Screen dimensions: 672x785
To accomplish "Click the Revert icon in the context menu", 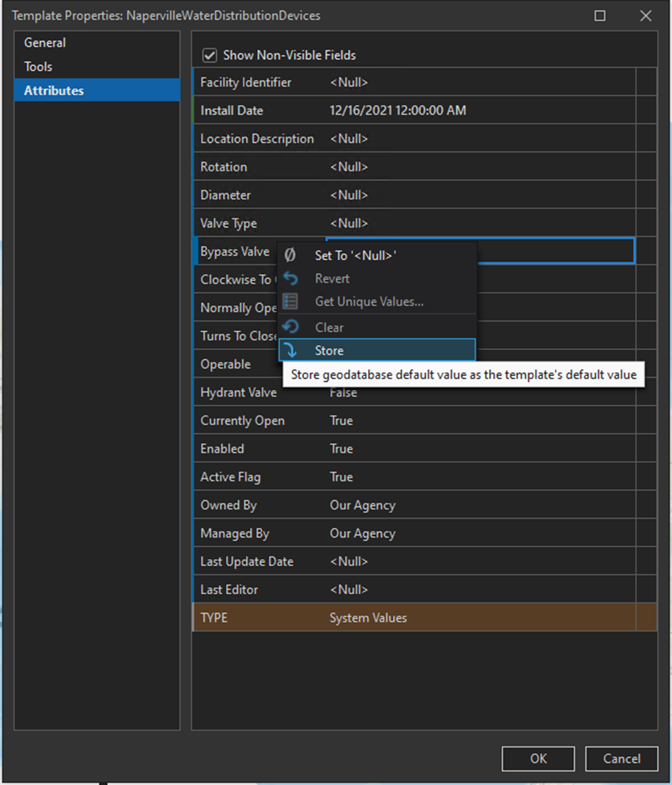I will click(290, 279).
